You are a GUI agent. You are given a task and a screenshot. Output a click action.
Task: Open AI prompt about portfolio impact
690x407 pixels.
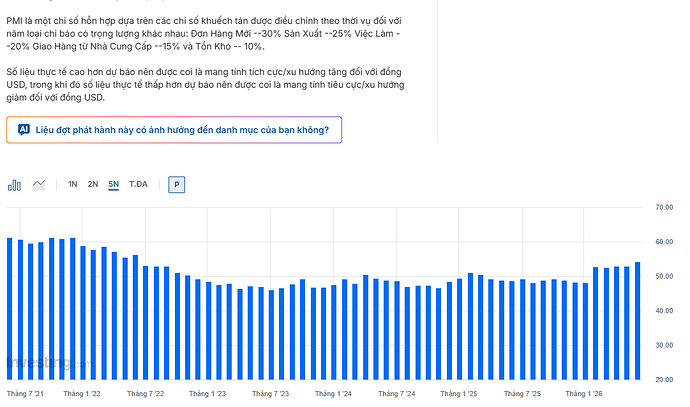(x=174, y=130)
